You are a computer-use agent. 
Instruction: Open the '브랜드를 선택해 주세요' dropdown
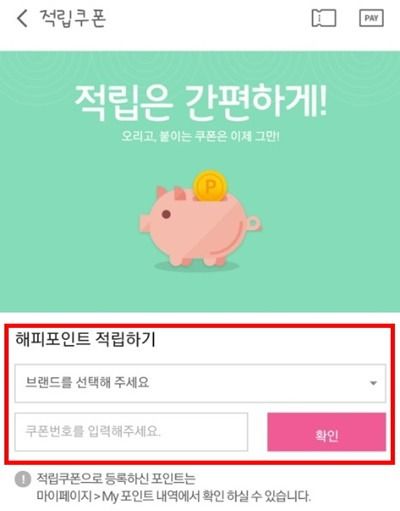click(x=200, y=383)
